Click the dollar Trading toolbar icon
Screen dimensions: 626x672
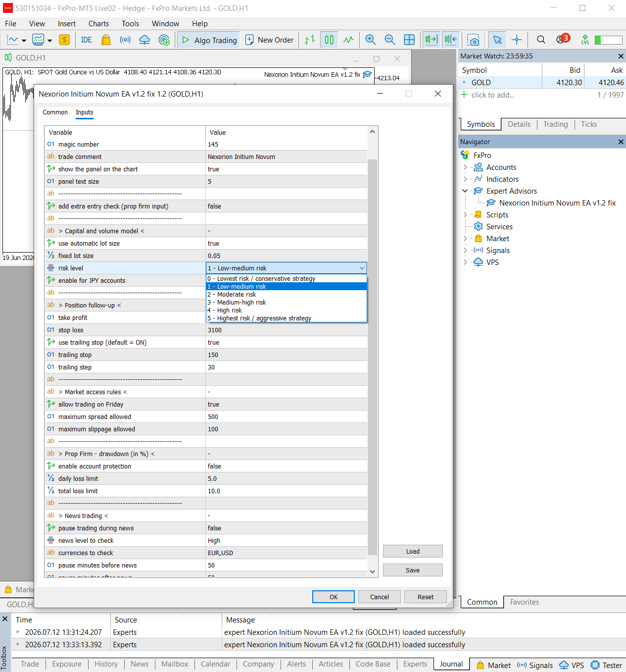[x=64, y=40]
